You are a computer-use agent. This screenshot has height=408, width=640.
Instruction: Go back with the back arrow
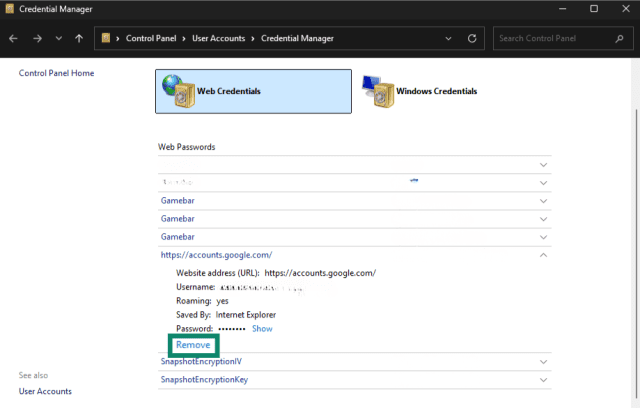pos(13,38)
